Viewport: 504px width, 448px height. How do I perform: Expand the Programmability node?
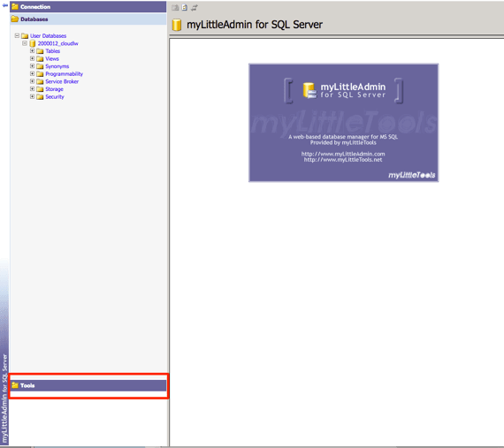(x=32, y=73)
